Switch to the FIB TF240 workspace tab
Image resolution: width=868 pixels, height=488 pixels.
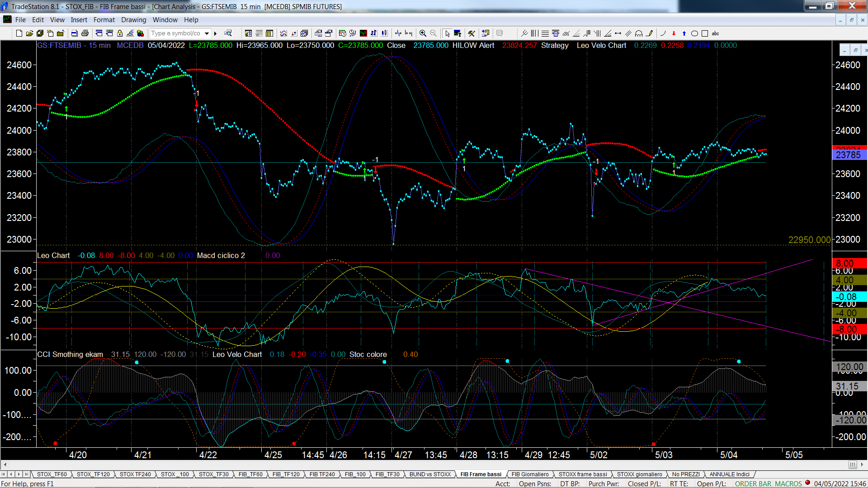pyautogui.click(x=322, y=474)
